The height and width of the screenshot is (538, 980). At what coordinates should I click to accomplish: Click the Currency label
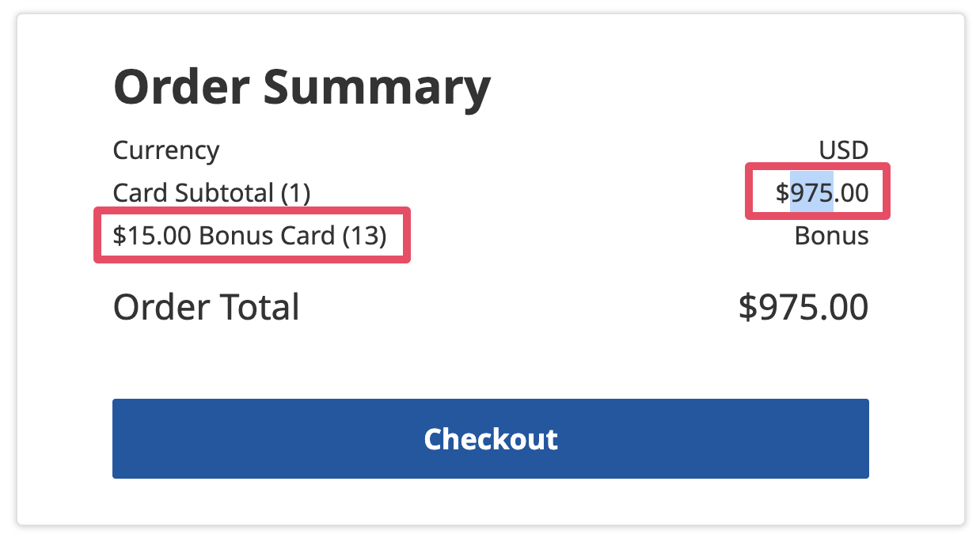[x=166, y=150]
